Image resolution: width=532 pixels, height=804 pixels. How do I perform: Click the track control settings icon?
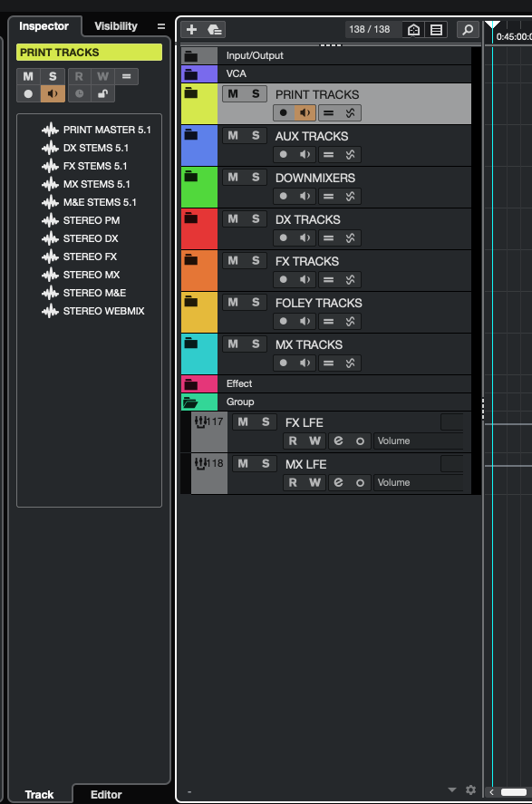point(436,30)
